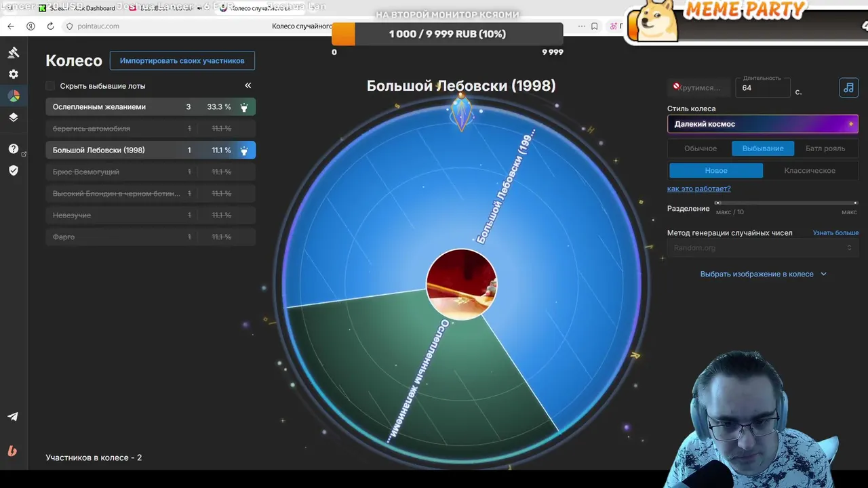Select the Фарго lot row
868x488 pixels.
pos(151,237)
